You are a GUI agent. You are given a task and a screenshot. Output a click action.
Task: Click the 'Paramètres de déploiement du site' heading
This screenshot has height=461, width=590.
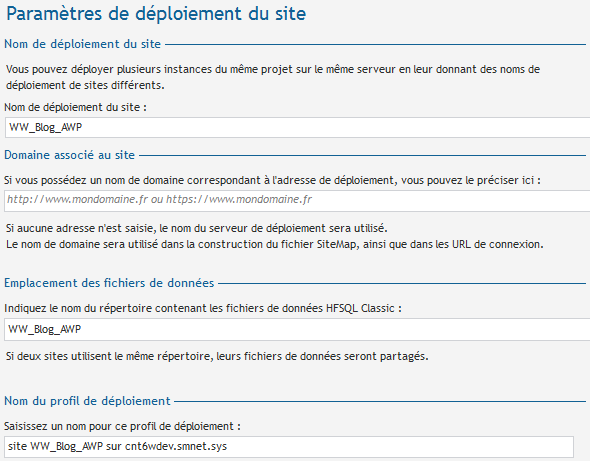156,14
